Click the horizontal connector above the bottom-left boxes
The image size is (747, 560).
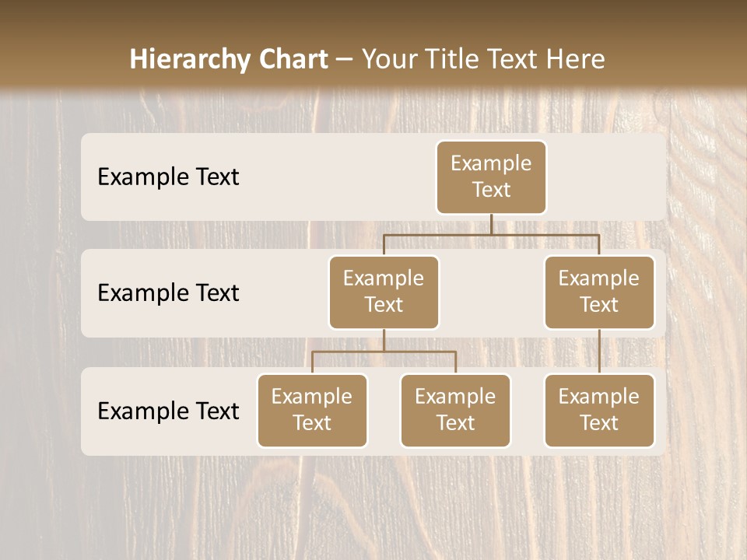384,352
